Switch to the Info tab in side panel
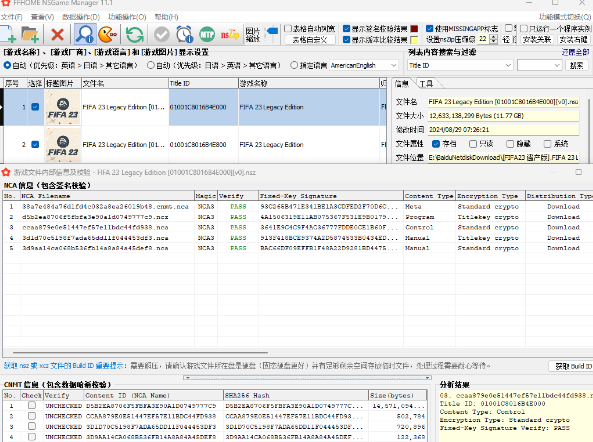Screen dimensions: 593x442 click(402, 83)
